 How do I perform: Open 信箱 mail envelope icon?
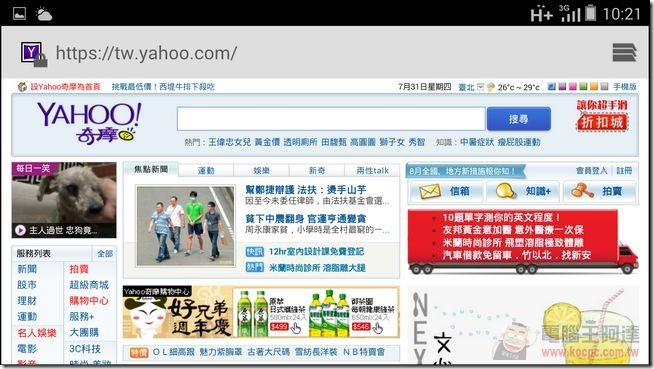[x=430, y=191]
